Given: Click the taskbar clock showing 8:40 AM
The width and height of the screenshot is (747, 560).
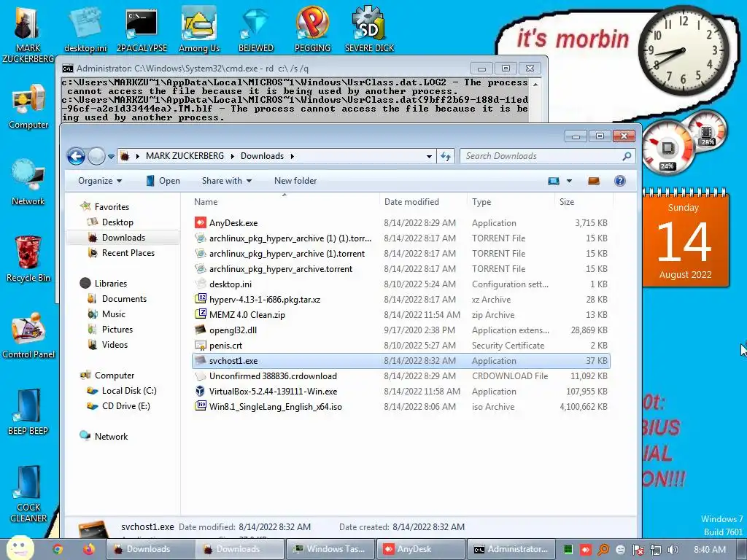Looking at the screenshot, I should click(x=709, y=550).
